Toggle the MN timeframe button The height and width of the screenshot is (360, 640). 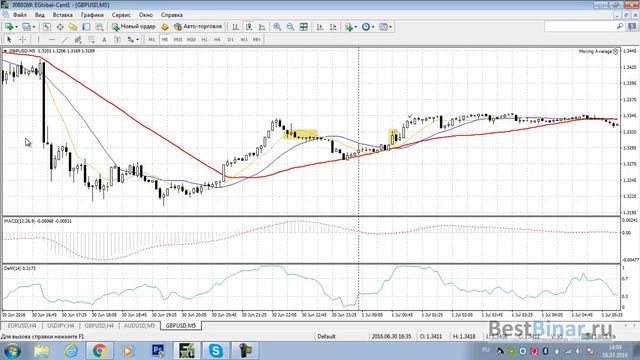click(257, 40)
